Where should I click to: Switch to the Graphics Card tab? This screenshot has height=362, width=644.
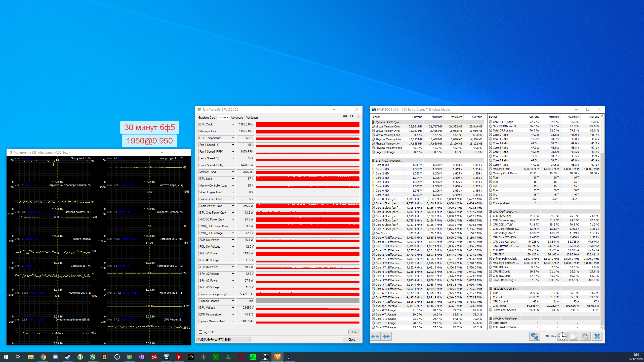(207, 118)
